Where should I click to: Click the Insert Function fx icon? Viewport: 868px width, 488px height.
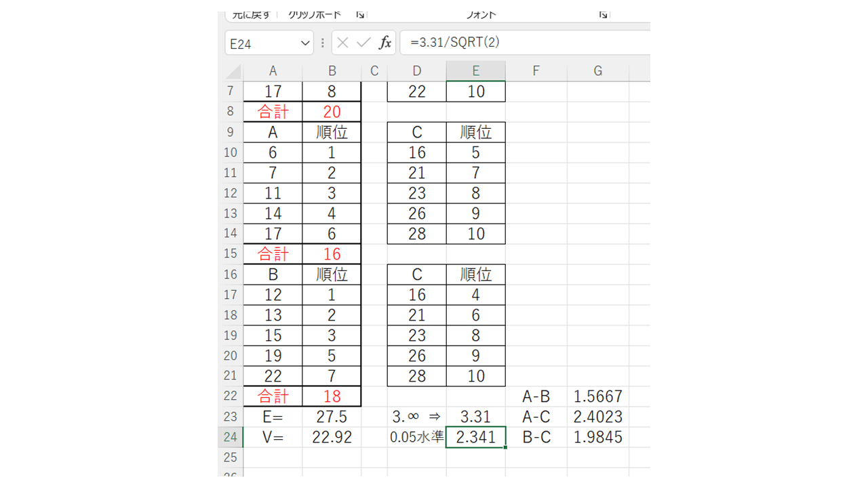384,43
